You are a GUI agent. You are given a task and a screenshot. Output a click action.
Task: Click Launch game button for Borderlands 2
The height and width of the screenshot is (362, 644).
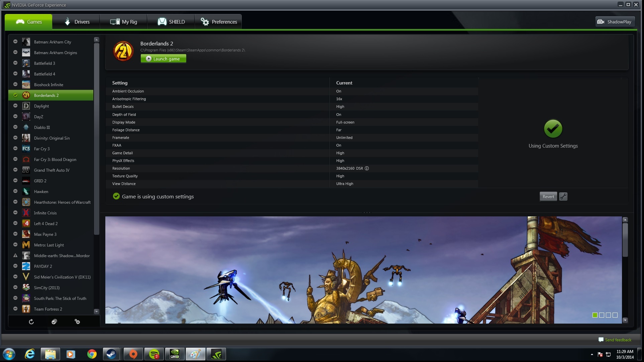coord(163,58)
